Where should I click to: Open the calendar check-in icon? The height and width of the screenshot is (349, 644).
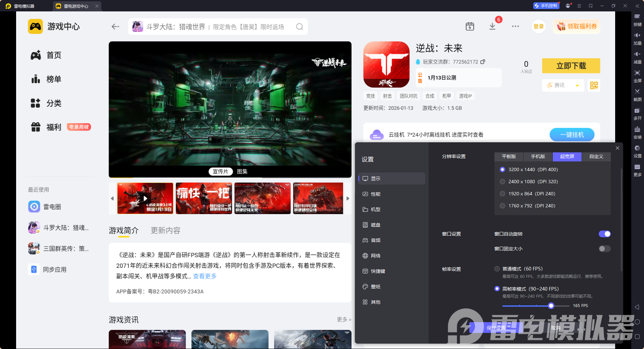470,26
